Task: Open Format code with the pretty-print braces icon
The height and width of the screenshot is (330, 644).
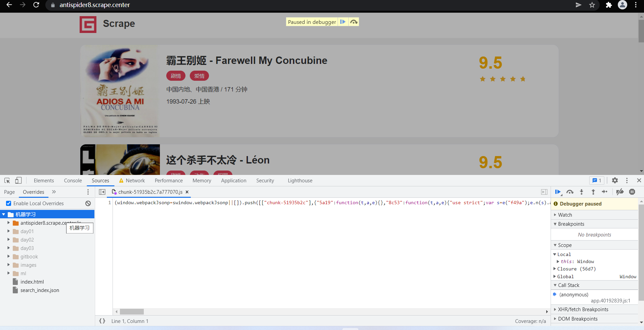Action: 102,321
